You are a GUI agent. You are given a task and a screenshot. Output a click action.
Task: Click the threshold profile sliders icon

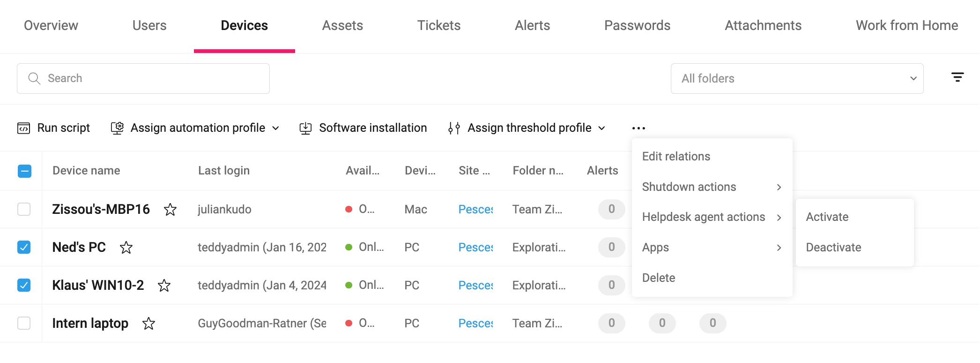[454, 128]
